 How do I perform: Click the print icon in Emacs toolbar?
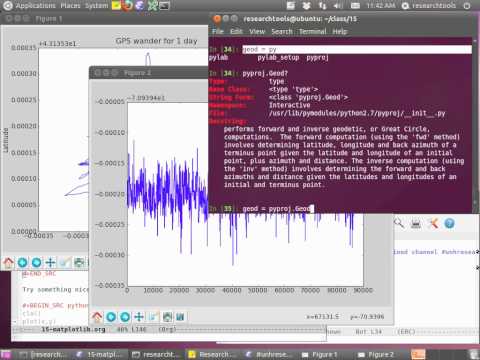tap(416, 223)
